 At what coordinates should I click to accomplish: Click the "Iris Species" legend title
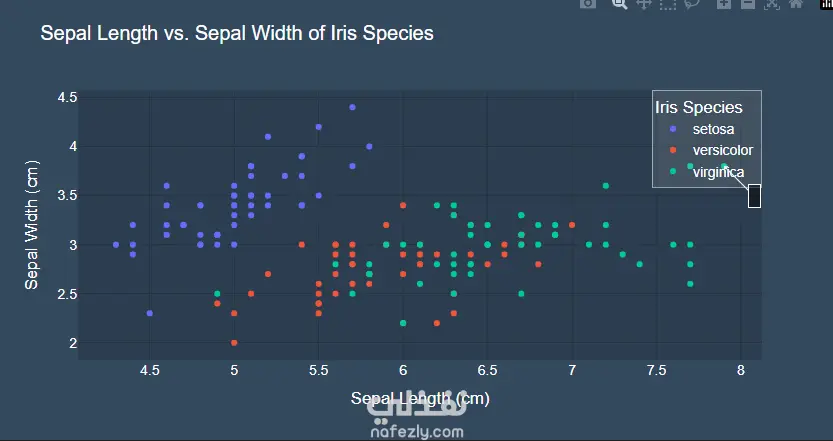point(698,107)
